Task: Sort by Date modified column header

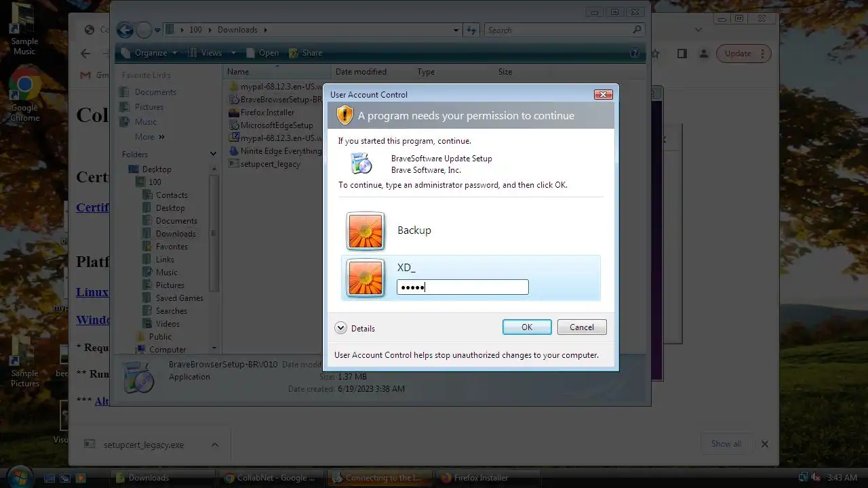Action: [x=372, y=72]
